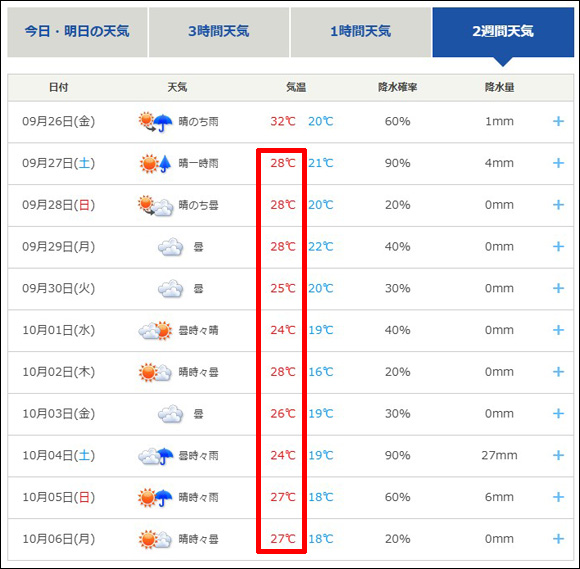Click the cloudy icon for 10月03日

coord(170,414)
